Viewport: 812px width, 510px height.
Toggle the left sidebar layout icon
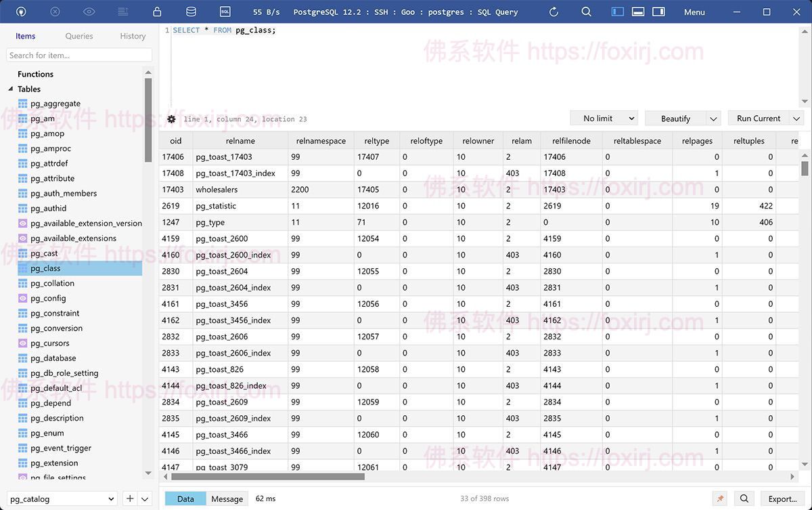616,12
